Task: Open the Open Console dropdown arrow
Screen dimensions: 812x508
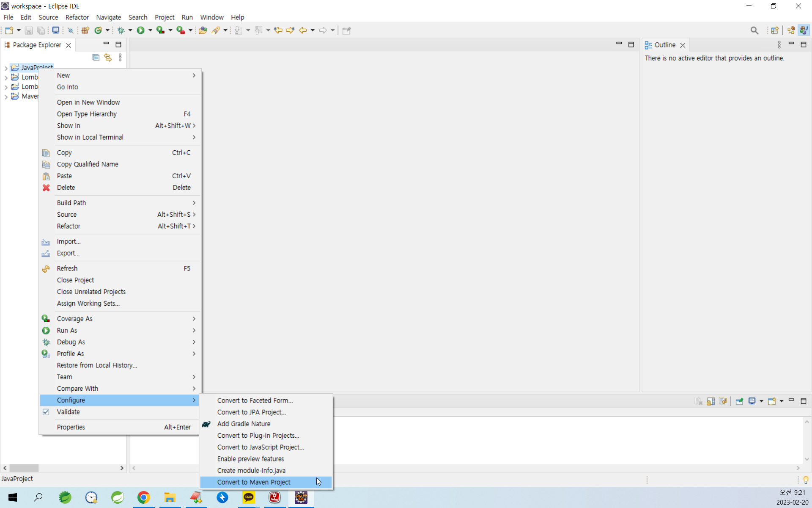Action: [781, 401]
